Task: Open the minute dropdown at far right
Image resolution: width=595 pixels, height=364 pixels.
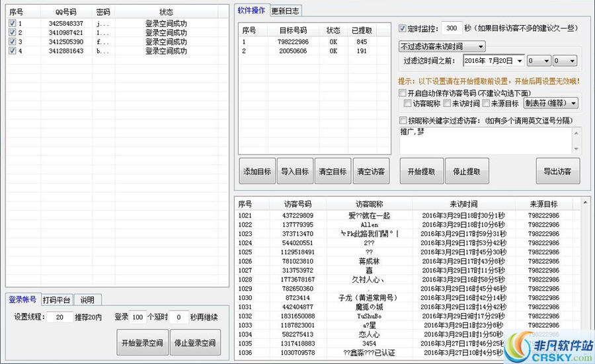Action: click(565, 61)
